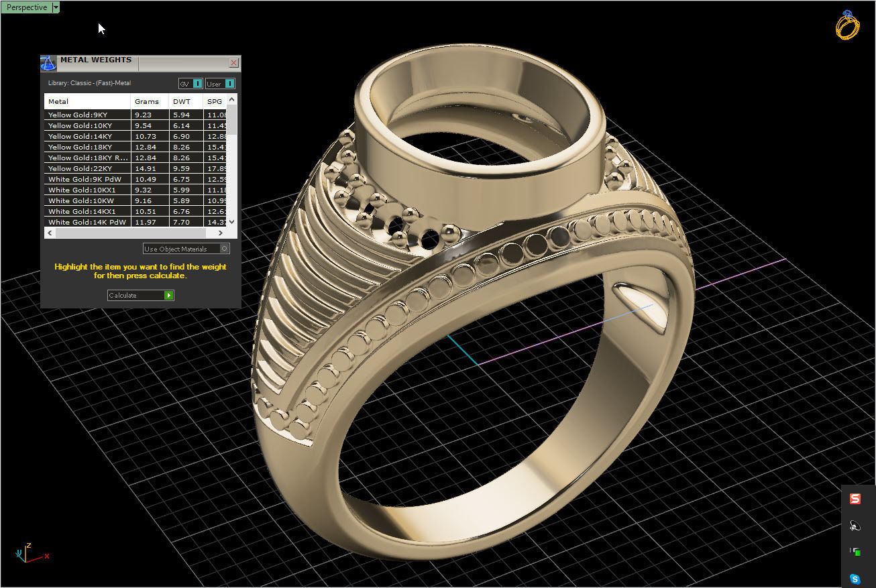Click the table's scroll down arrow
Viewport: 876px width, 588px height.
(x=232, y=222)
